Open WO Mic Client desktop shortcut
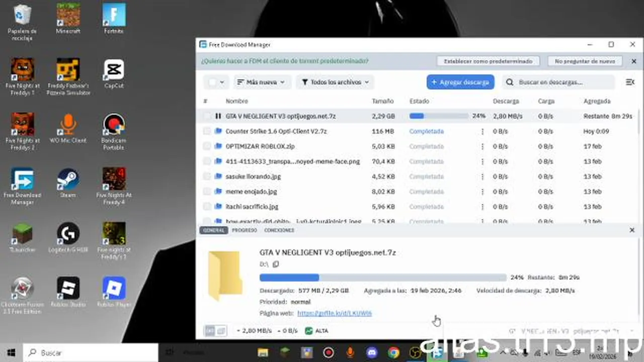The image size is (644, 362). pos(68,128)
